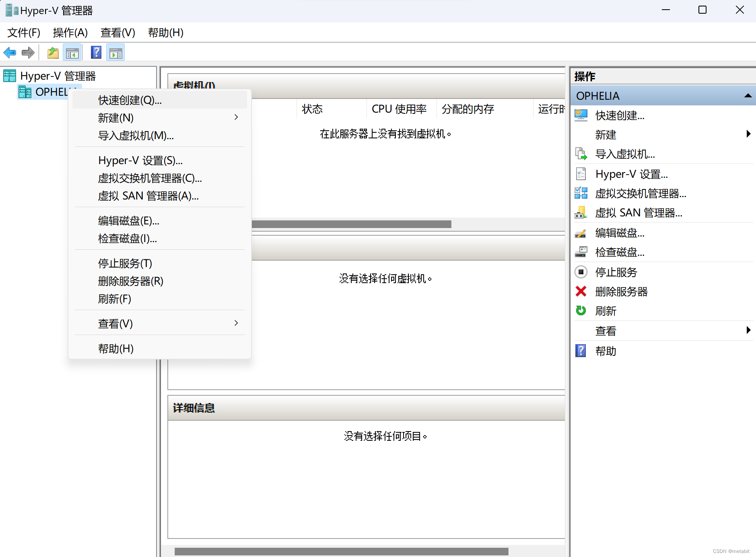
Task: Select 快速创建(Q)... in context menu
Action: pos(160,100)
